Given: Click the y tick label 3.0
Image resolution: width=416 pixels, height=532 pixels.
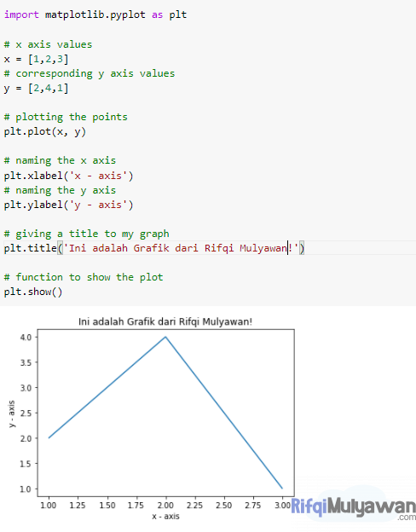Looking at the screenshot, I should tap(26, 388).
